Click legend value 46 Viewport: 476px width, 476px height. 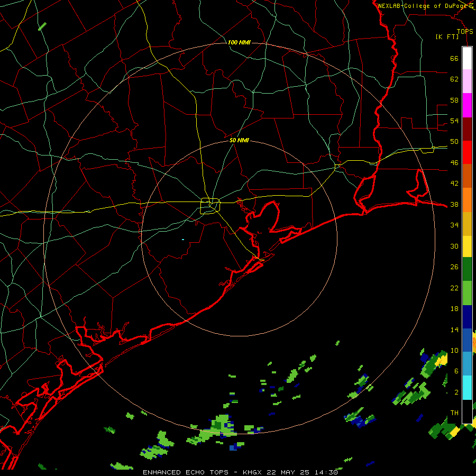click(x=454, y=163)
